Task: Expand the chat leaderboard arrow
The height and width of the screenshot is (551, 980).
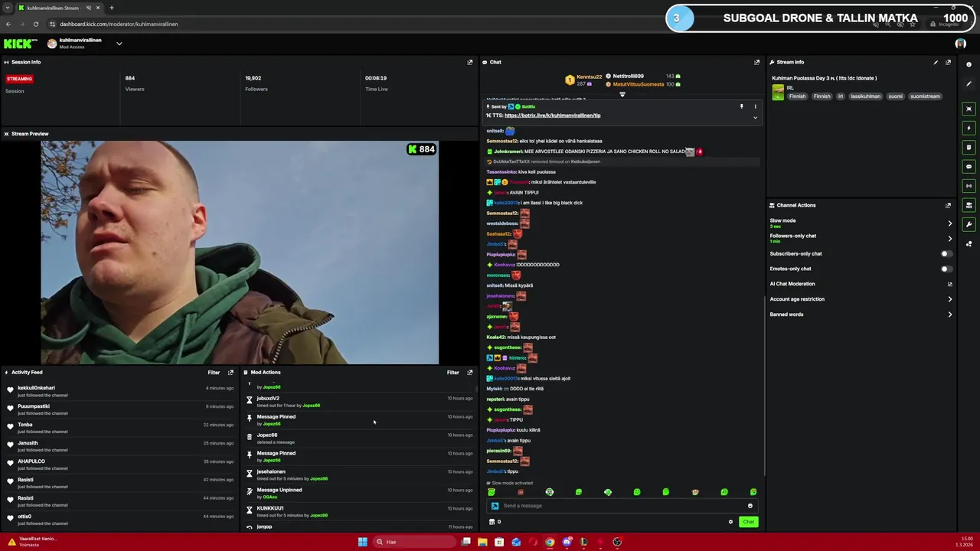Action: tap(622, 94)
